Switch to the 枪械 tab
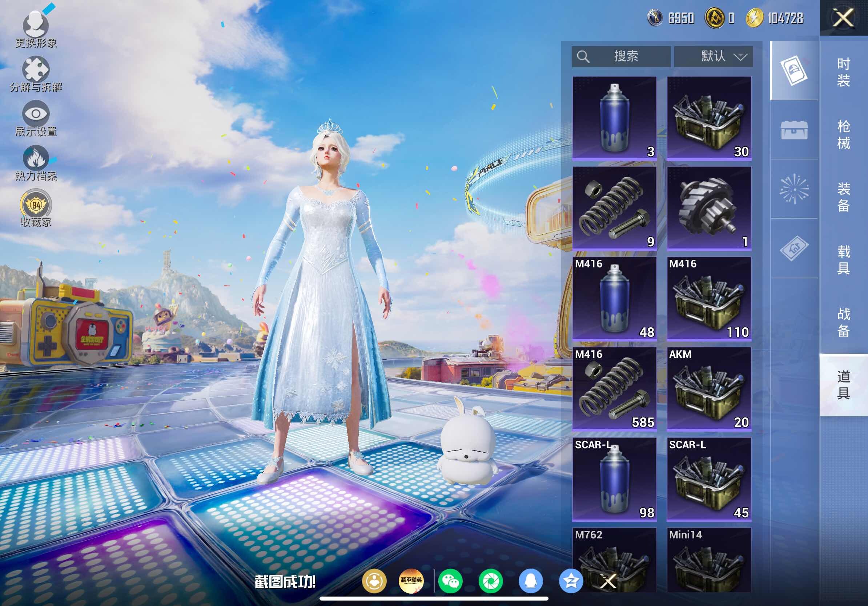The image size is (868, 606). (844, 134)
